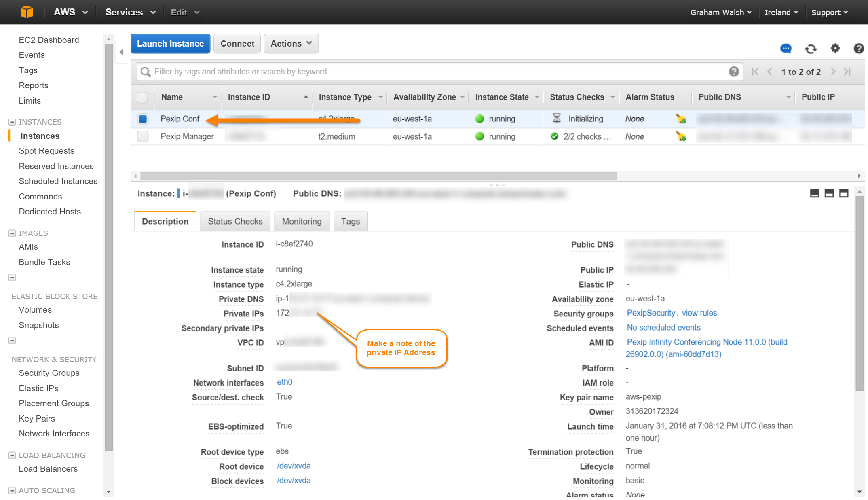Collapse the left navigation pane arrow
Viewport: 868px width, 500px height.
coord(122,52)
